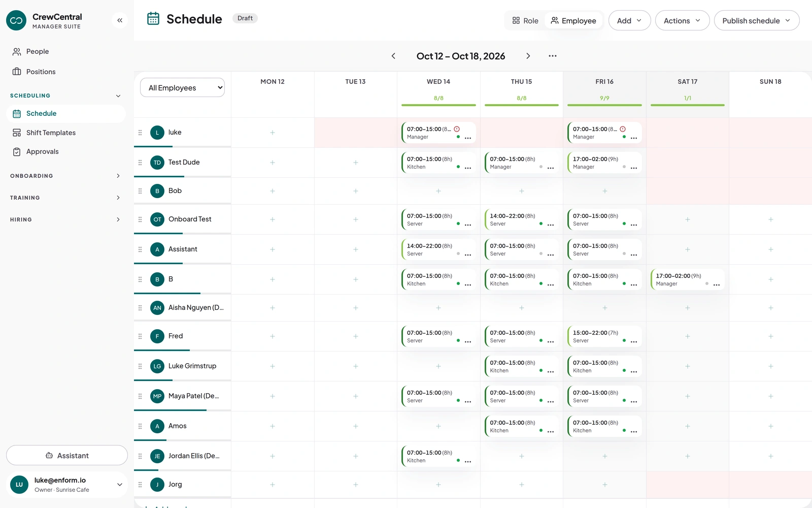The width and height of the screenshot is (812, 508).
Task: Switch to Role view
Action: pyautogui.click(x=525, y=21)
